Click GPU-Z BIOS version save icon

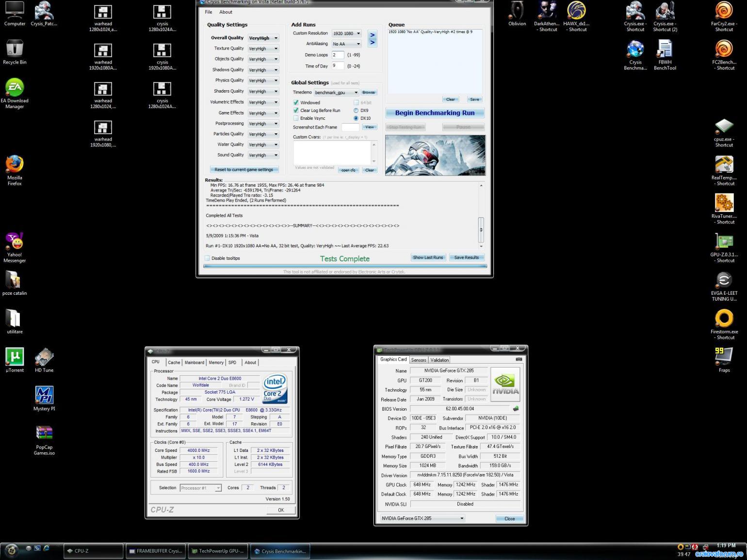click(x=516, y=409)
